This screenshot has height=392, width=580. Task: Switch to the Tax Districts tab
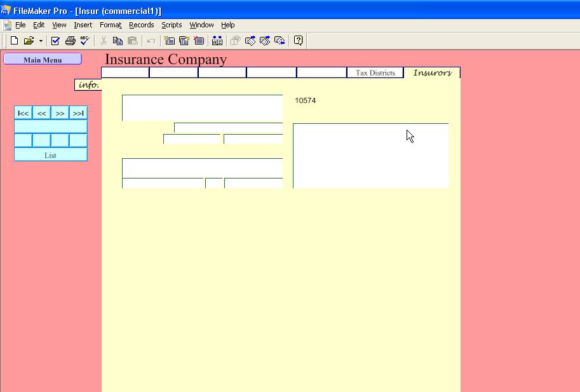click(375, 73)
